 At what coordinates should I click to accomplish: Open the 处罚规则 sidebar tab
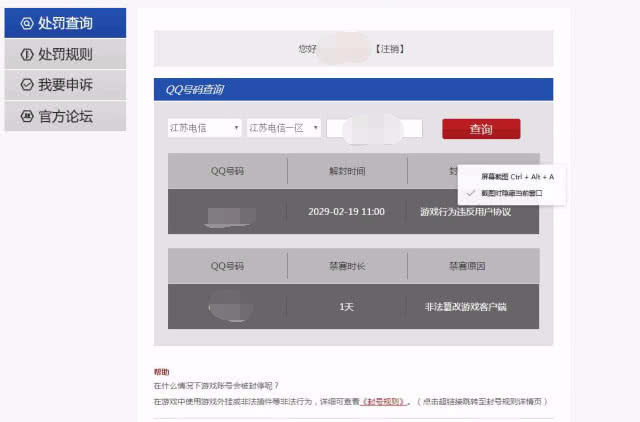point(65,54)
